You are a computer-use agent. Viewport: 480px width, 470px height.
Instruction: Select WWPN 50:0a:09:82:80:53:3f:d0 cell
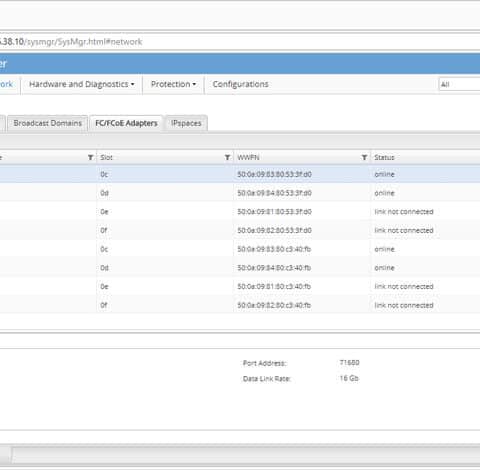point(274,230)
